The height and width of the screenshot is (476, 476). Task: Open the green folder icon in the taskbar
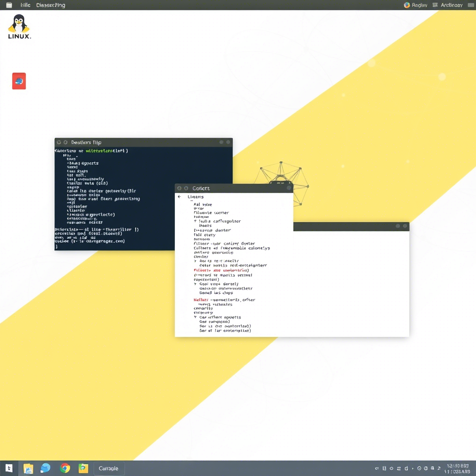click(83, 468)
